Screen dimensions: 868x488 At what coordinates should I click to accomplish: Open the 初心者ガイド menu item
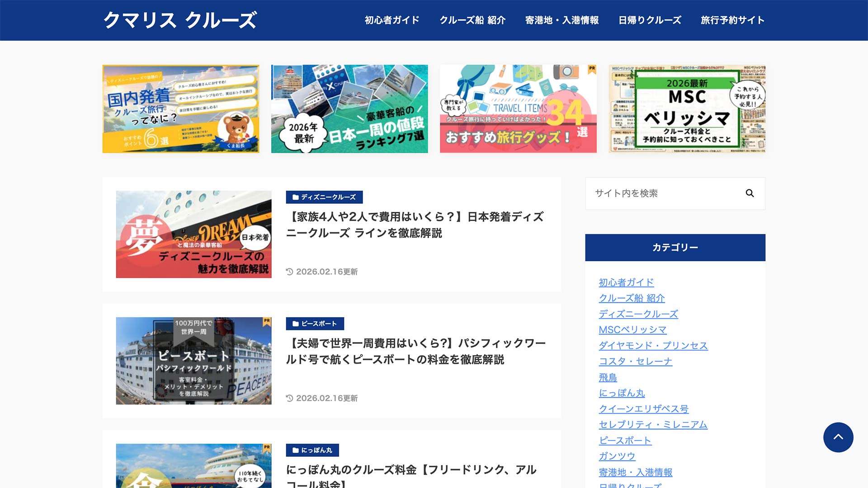392,20
